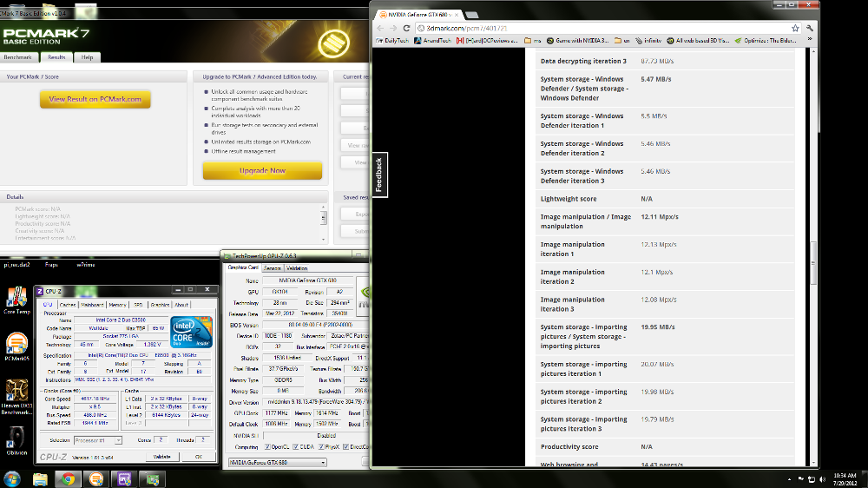The height and width of the screenshot is (488, 868).
Task: Show hidden system tray icons
Action: pyautogui.click(x=789, y=479)
